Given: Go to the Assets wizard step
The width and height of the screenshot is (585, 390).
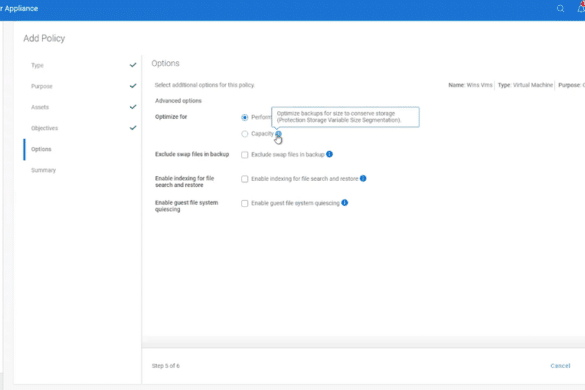Looking at the screenshot, I should point(40,107).
